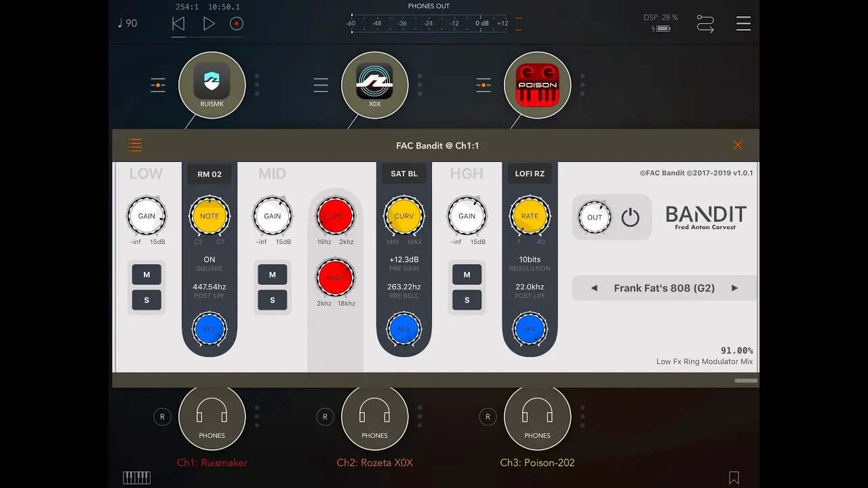Select the Ch1 Phones output node

[212, 418]
